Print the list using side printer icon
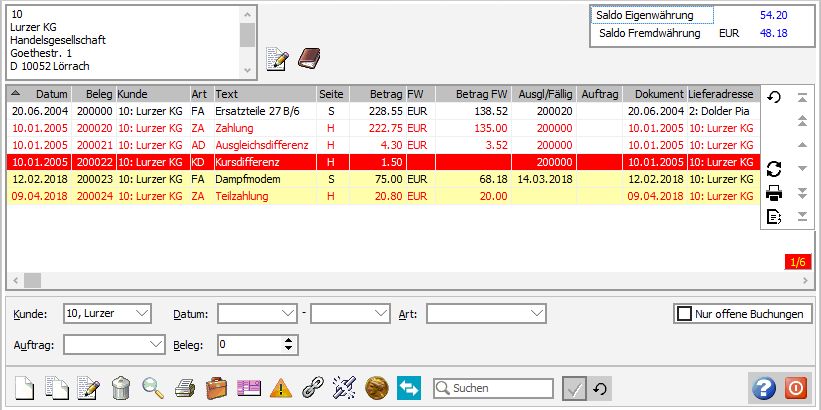821x410 pixels. [x=773, y=193]
